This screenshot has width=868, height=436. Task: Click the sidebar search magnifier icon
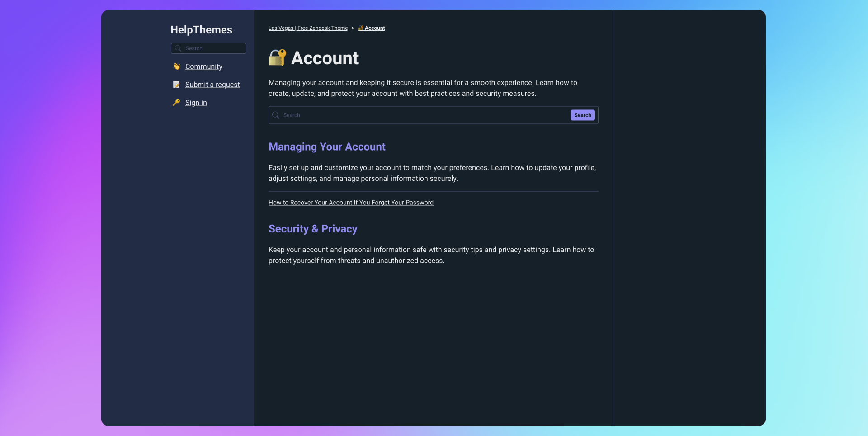pos(178,48)
